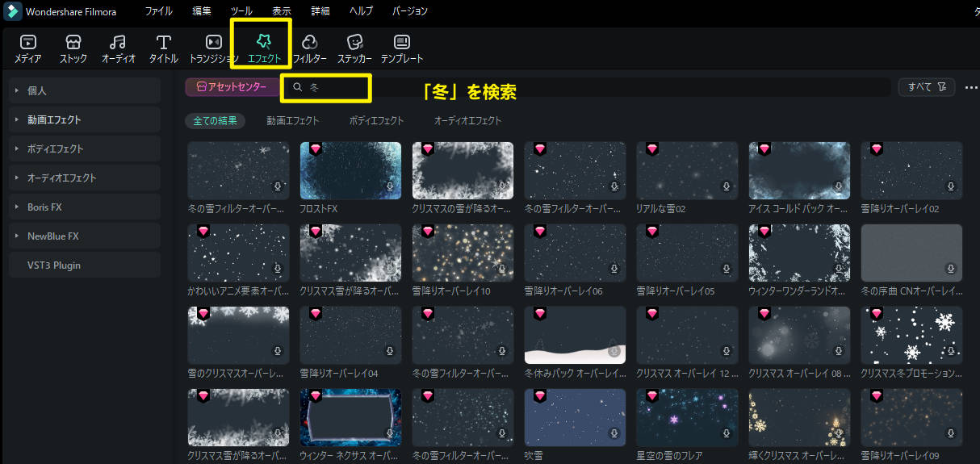Expand the 動画エフェクト sidebar category arrow
Image resolution: width=980 pixels, height=464 pixels.
tap(16, 120)
